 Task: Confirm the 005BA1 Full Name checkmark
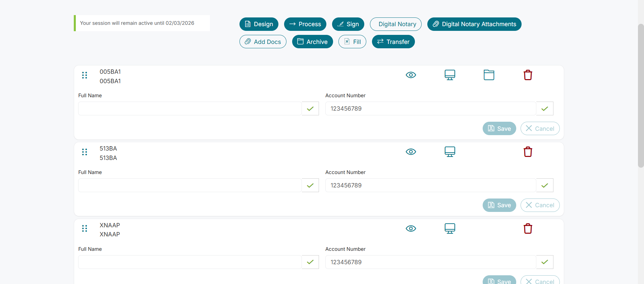pos(310,109)
